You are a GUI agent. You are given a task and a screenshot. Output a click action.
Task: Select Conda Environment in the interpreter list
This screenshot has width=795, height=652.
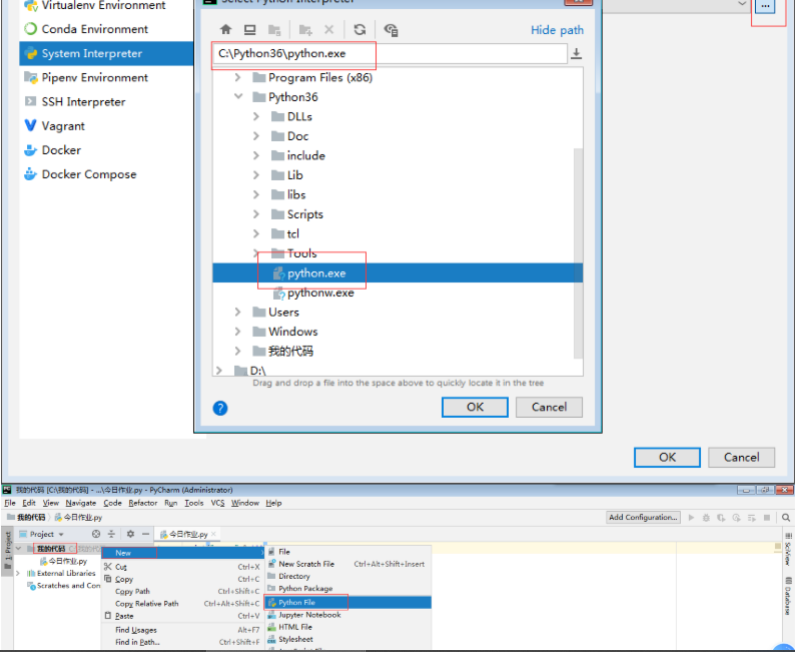(94, 29)
